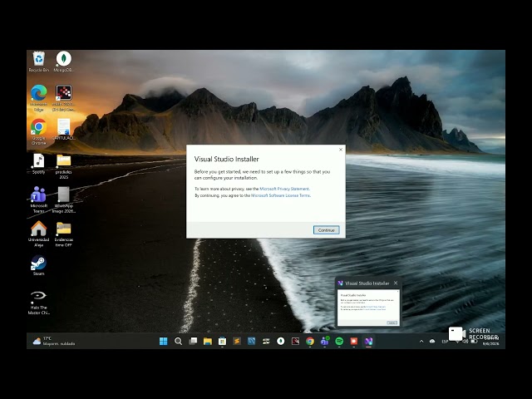
Task: Select the Evidencias folder on the desktop
Action: coord(63,234)
